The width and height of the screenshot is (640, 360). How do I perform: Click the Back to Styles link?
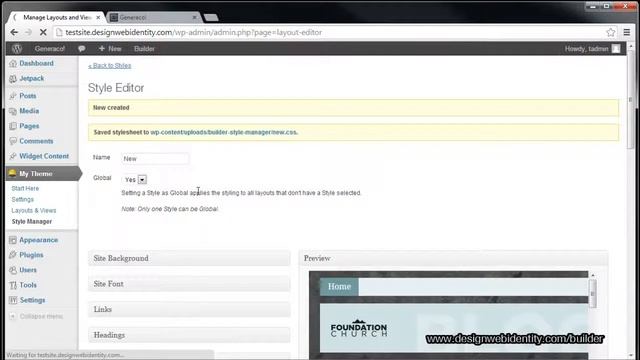[x=110, y=66]
